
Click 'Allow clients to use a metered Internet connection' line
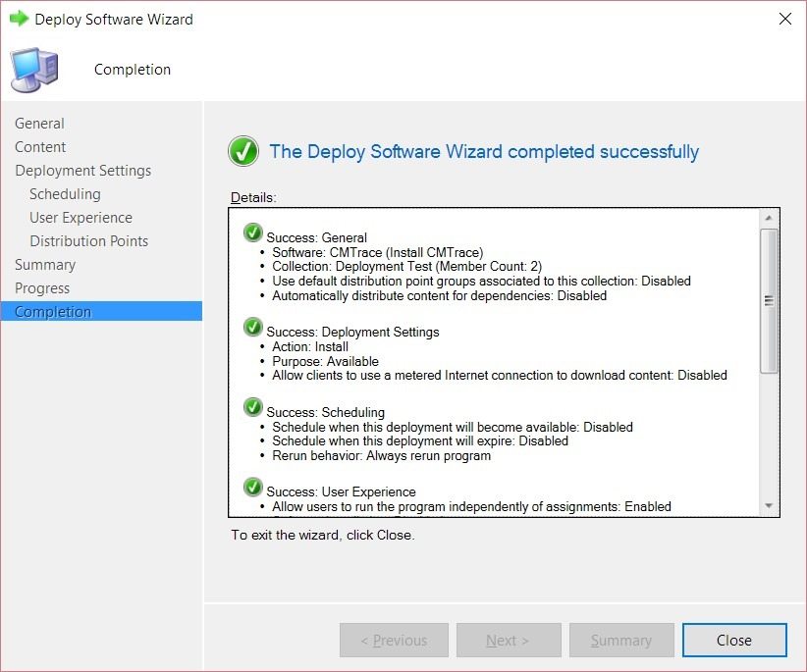point(500,376)
